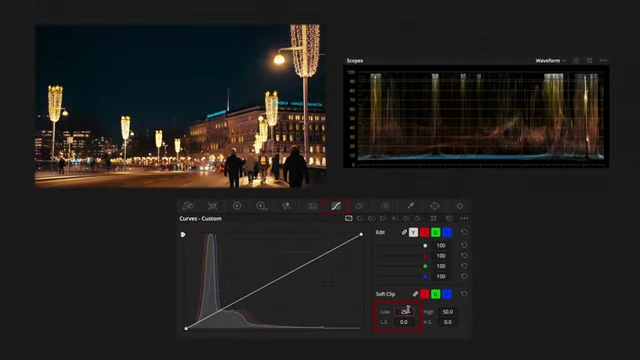Open the Scopes options menu

603,60
